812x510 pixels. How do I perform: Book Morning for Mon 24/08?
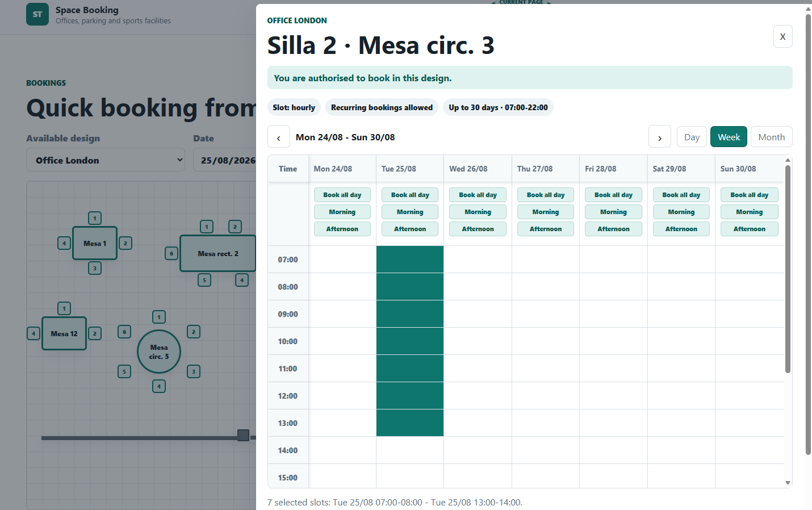click(x=342, y=212)
